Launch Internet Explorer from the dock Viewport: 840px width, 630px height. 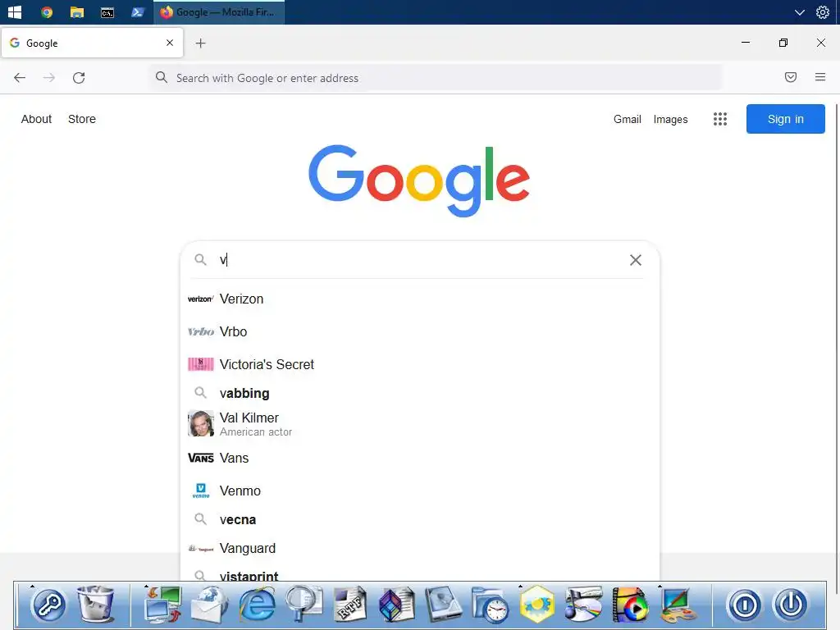(x=257, y=605)
